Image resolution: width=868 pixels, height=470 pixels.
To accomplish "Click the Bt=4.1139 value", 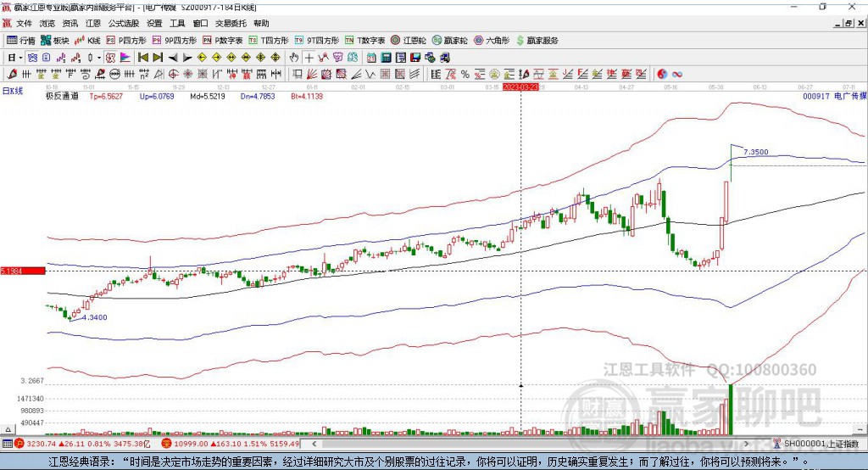I will pos(307,96).
